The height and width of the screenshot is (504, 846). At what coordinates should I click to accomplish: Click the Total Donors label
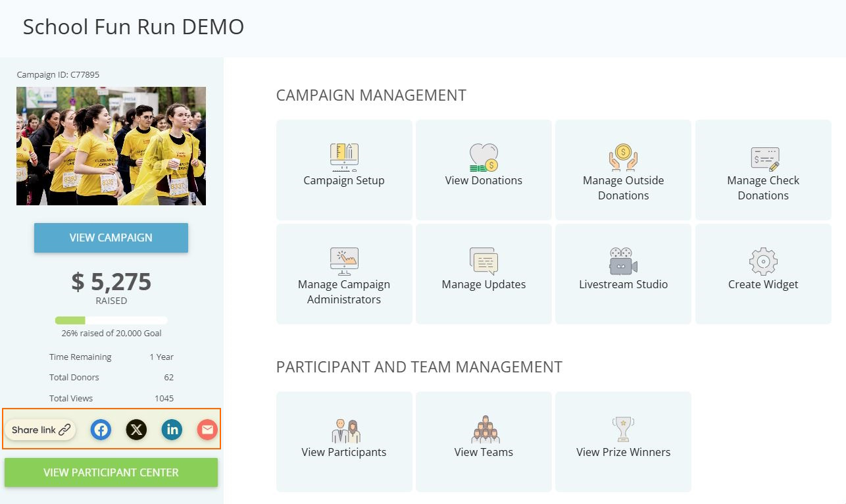(x=74, y=378)
